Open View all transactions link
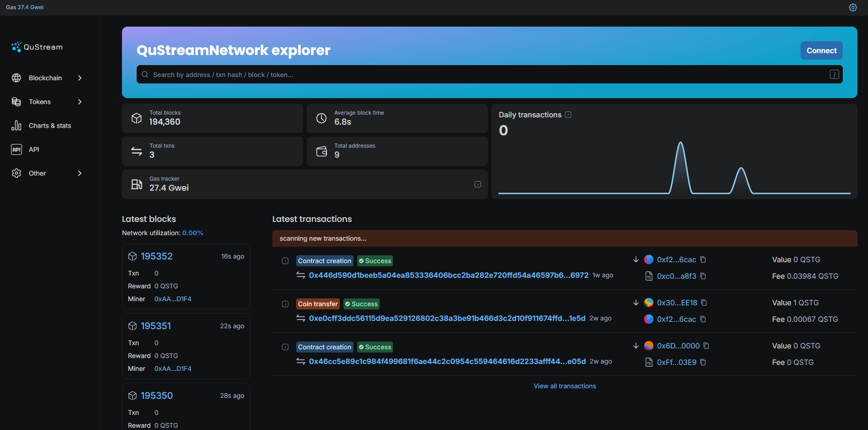 [564, 386]
